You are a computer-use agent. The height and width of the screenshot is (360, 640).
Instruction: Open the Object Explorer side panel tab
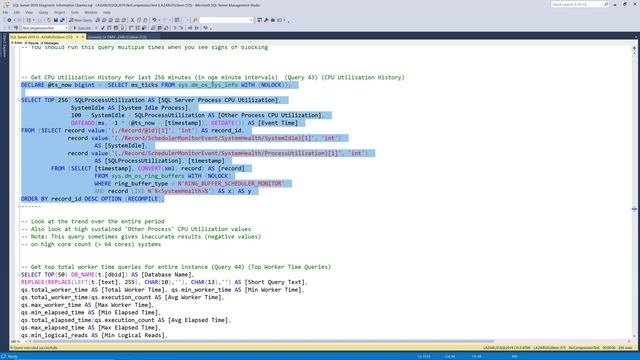[x=4, y=46]
